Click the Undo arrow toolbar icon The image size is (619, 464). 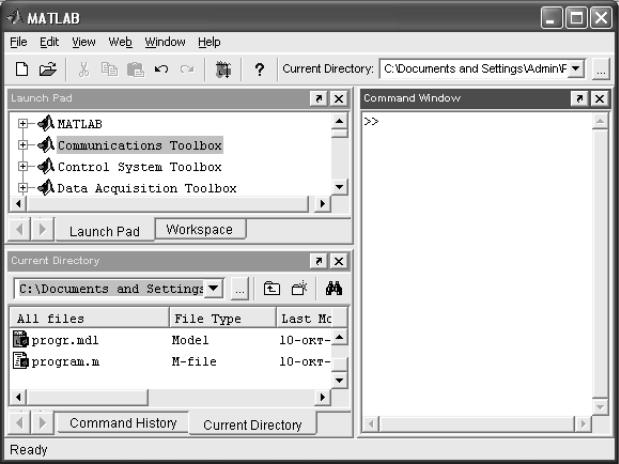click(161, 70)
